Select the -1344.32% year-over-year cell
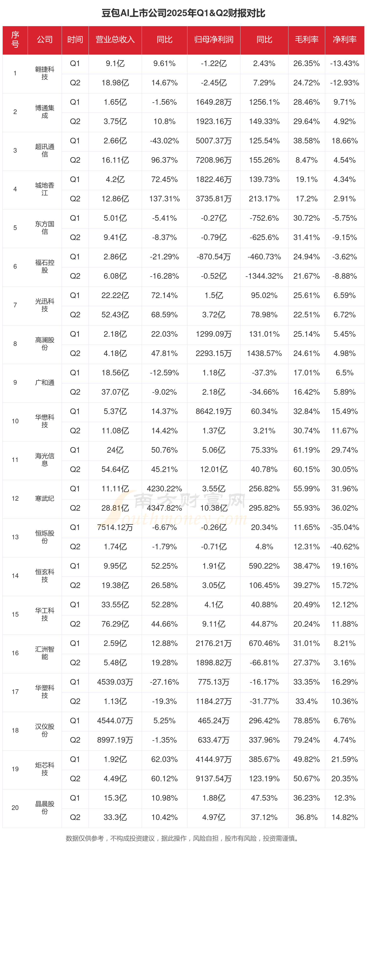The width and height of the screenshot is (367, 980). [x=264, y=276]
